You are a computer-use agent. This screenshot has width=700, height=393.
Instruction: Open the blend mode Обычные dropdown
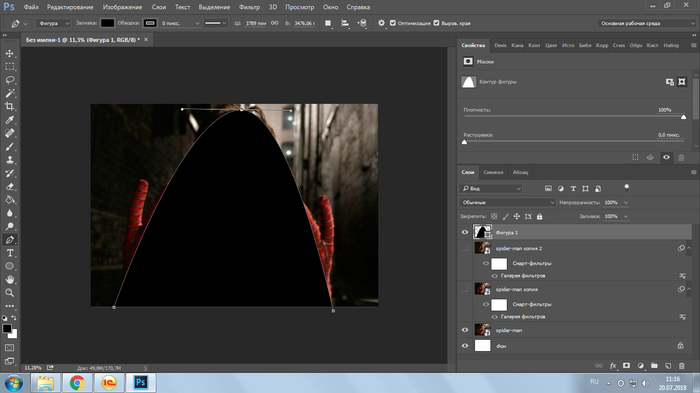[x=508, y=202]
